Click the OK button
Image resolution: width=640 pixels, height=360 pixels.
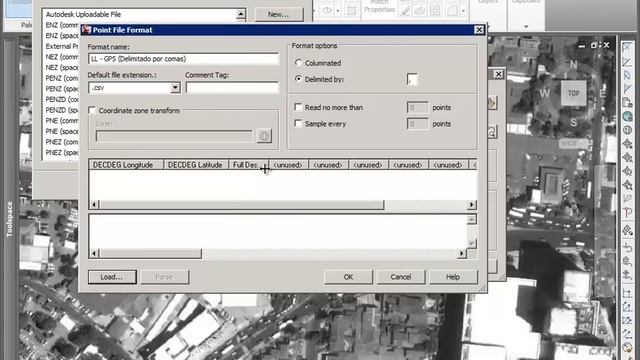(348, 277)
